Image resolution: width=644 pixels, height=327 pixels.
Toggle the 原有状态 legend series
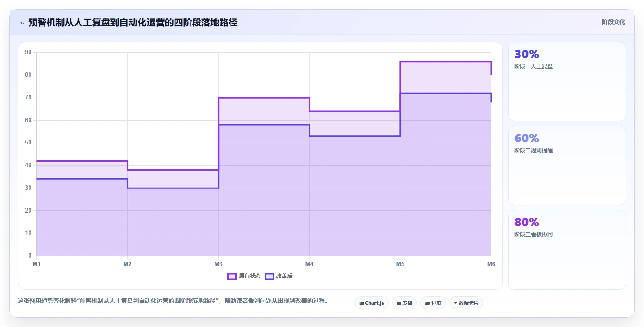tap(244, 276)
